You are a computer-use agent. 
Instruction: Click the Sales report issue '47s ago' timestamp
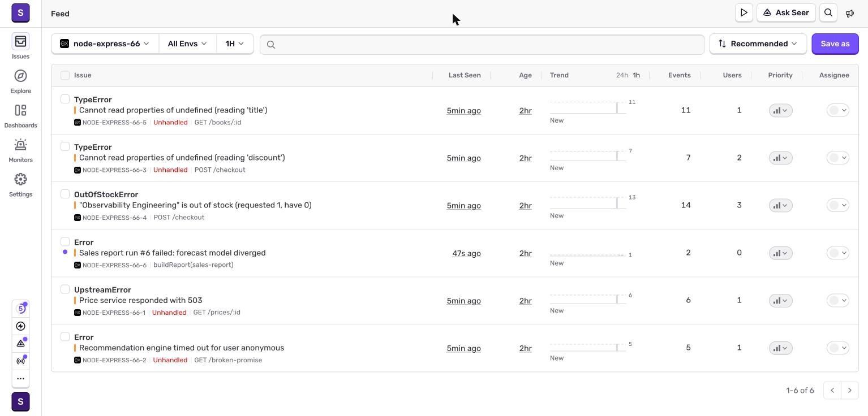click(x=466, y=253)
